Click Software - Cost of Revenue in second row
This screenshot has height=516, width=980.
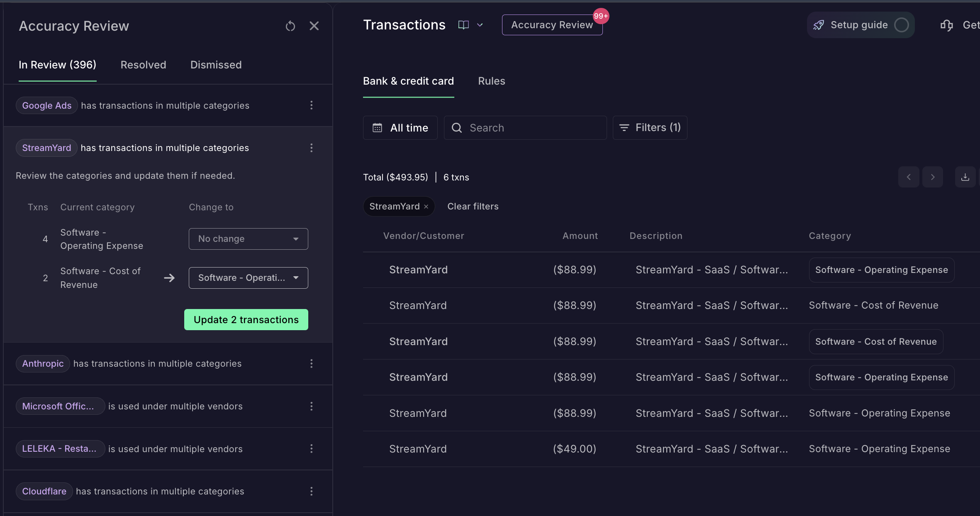click(873, 306)
